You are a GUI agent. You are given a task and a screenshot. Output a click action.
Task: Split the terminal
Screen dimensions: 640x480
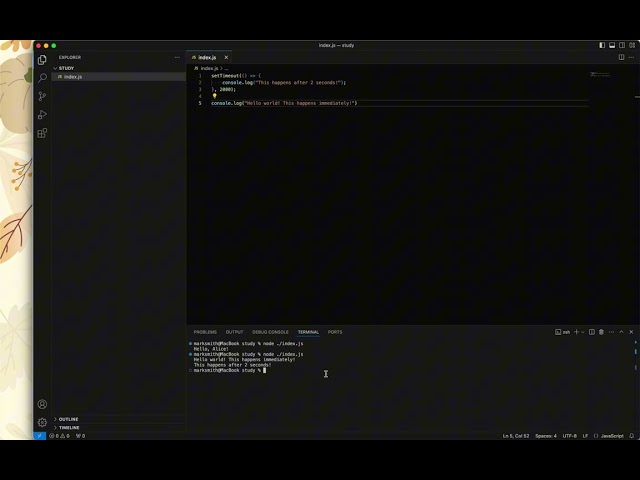591,332
